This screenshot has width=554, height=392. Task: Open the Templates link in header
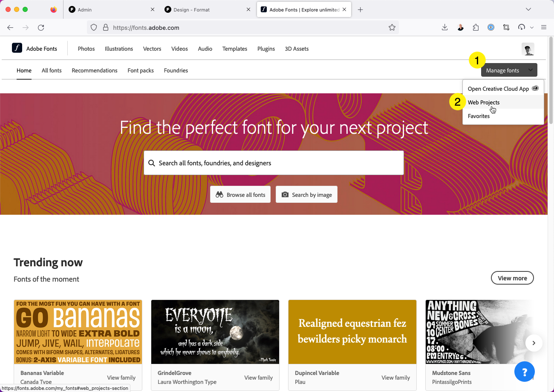click(x=235, y=49)
